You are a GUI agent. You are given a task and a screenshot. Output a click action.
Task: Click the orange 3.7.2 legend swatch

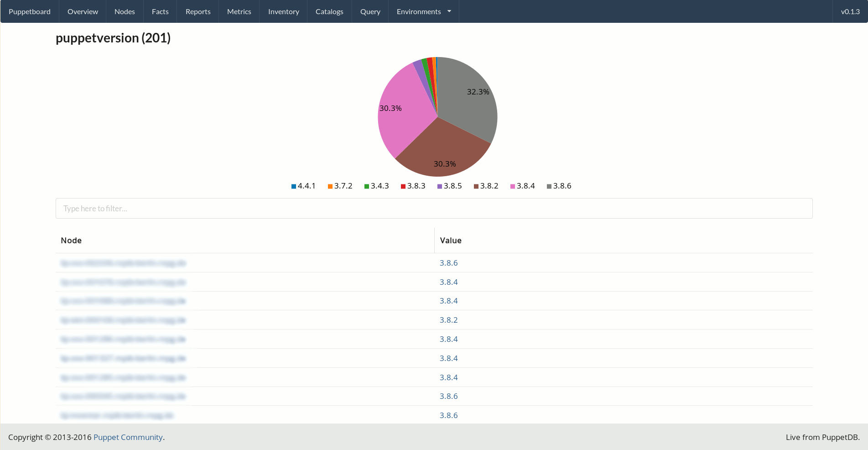pos(330,186)
